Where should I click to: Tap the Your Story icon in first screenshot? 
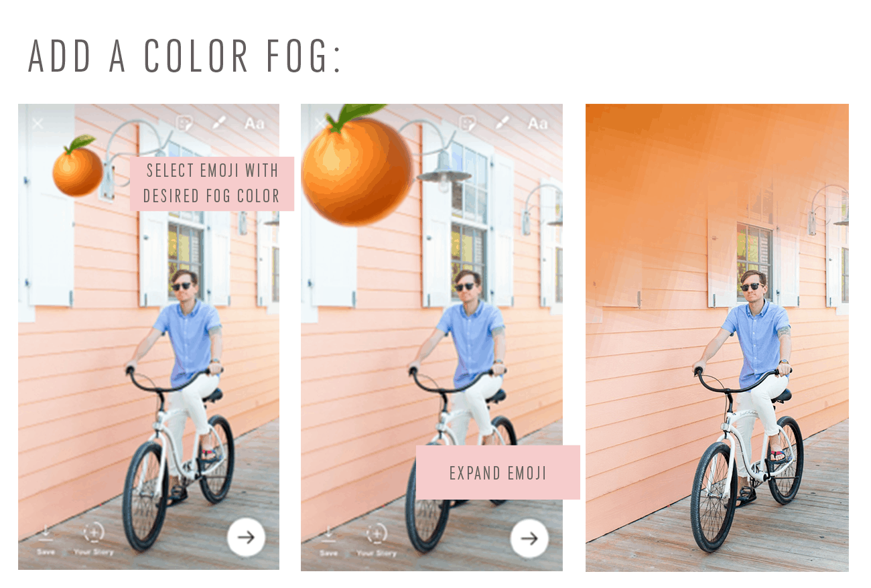(x=94, y=538)
